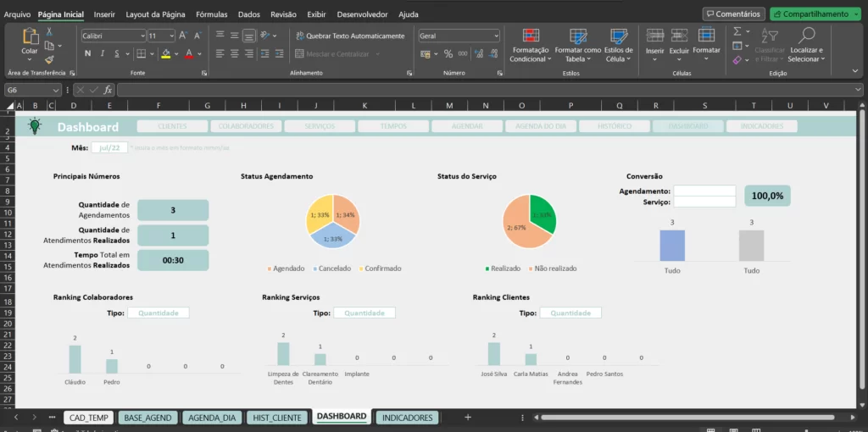Click the cell borders icon

(142, 53)
